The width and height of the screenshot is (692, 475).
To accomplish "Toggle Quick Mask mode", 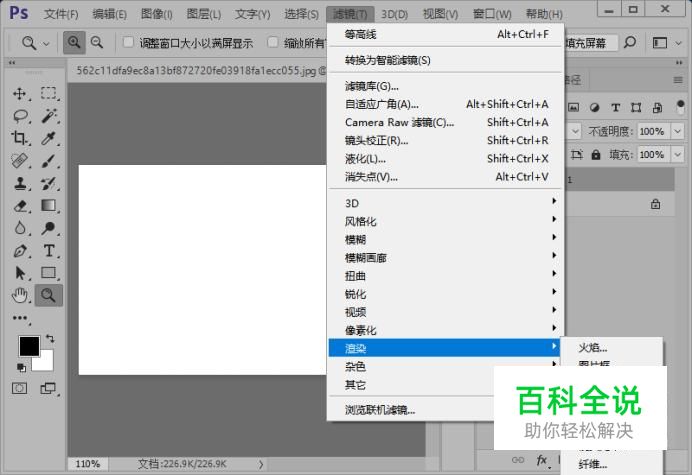I will [19, 388].
